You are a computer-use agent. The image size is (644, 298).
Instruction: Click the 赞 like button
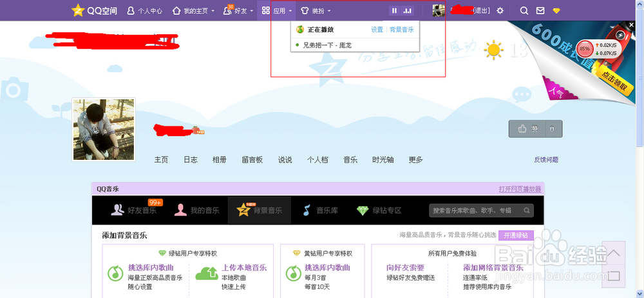point(527,129)
